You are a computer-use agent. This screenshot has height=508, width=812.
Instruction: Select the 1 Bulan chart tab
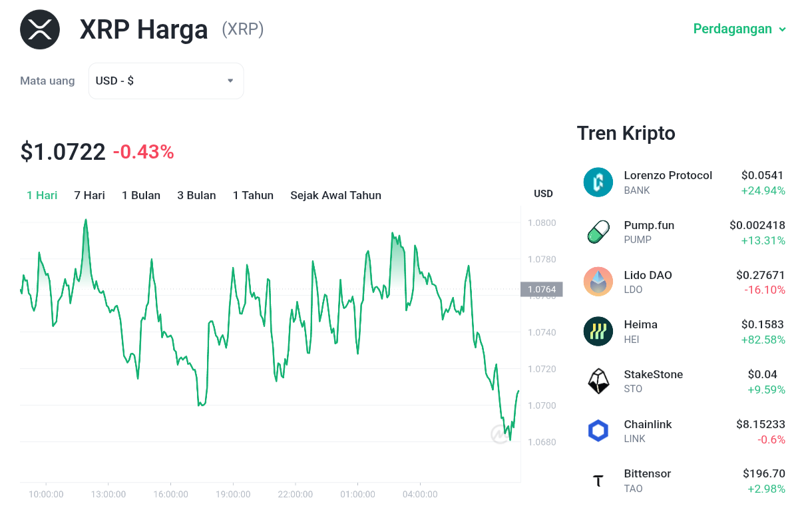coord(141,195)
